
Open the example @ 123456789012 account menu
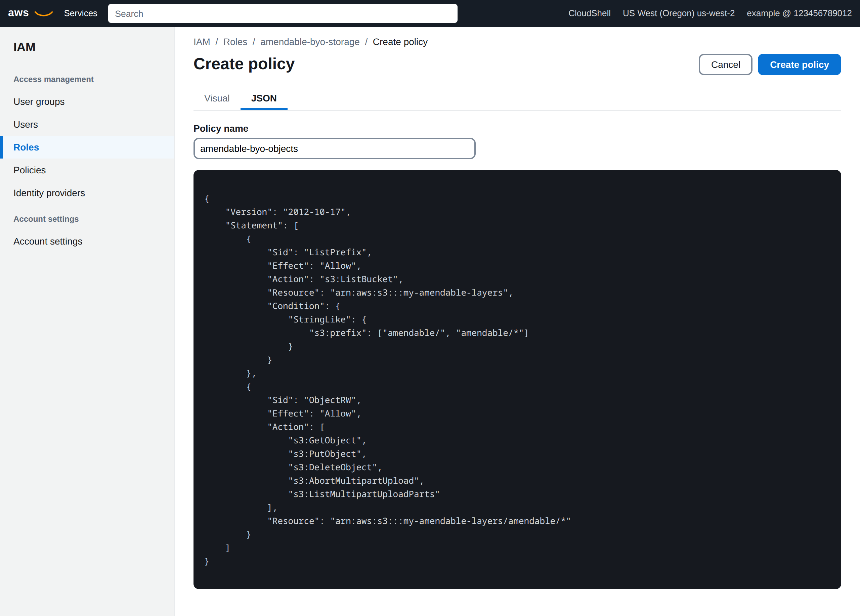[x=799, y=13]
